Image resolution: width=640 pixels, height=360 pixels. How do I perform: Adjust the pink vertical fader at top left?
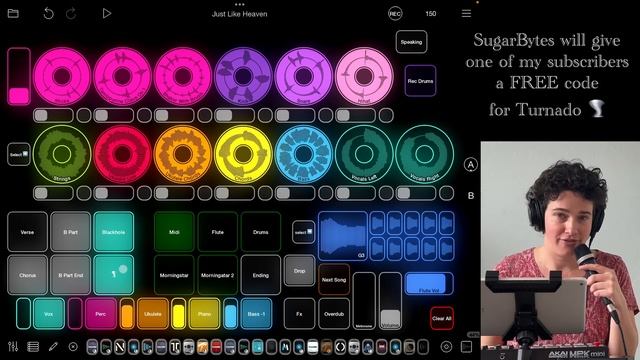click(19, 76)
